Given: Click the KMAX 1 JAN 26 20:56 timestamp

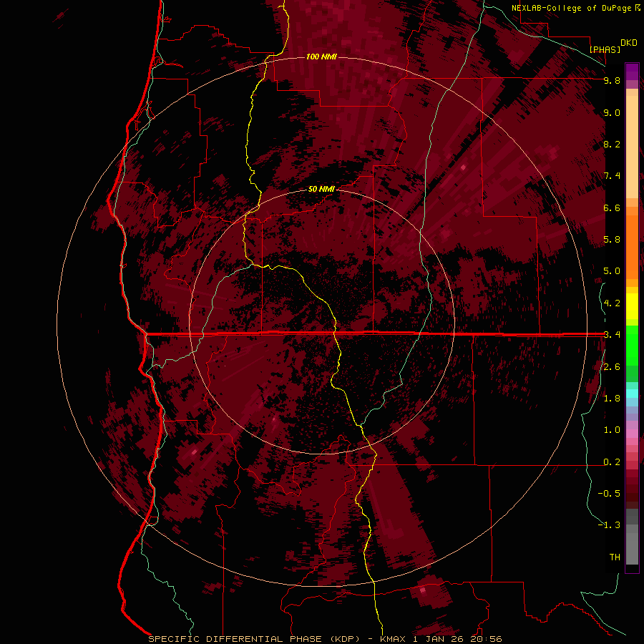Looking at the screenshot, I should (x=441, y=639).
